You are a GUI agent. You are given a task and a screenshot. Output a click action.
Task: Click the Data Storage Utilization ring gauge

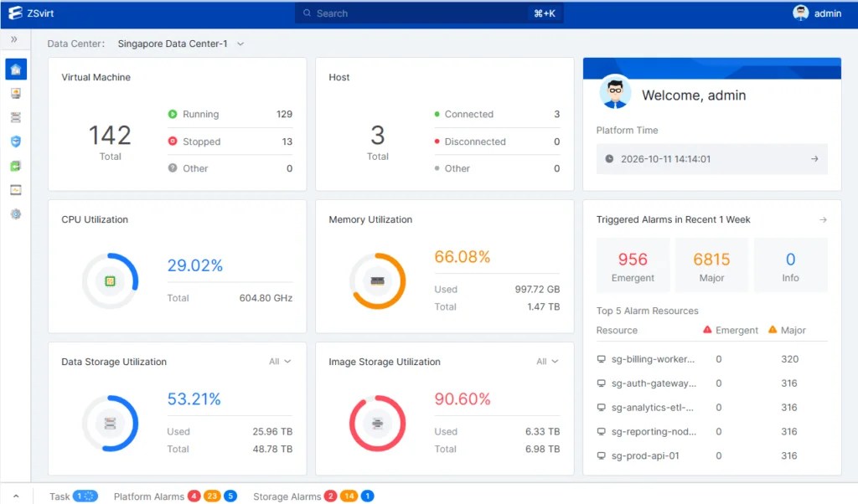[x=110, y=423]
